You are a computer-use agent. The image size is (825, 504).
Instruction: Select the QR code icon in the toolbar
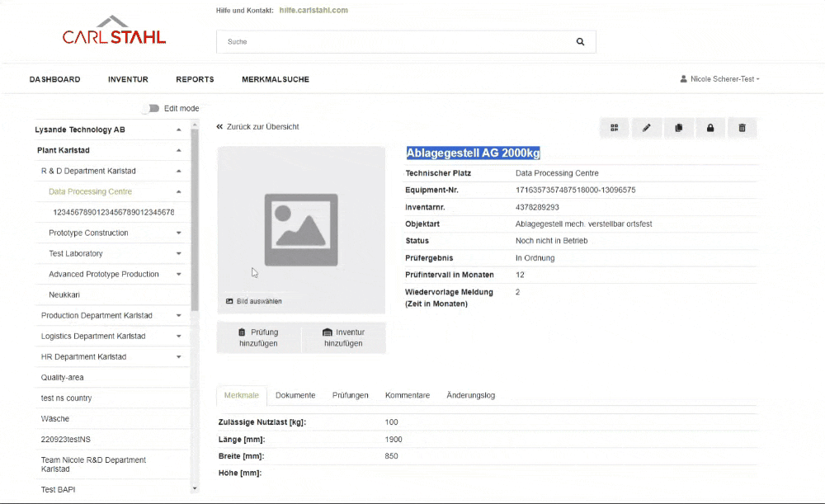614,128
